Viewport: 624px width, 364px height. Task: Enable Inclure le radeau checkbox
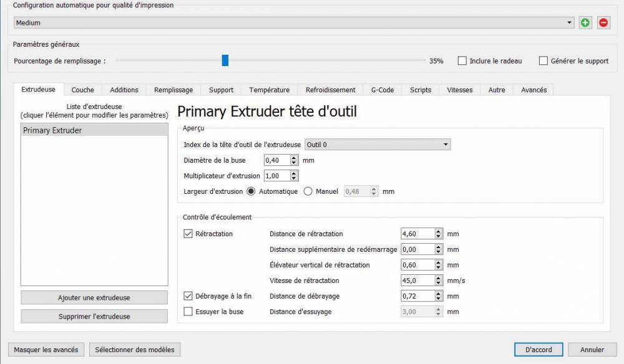tap(462, 61)
